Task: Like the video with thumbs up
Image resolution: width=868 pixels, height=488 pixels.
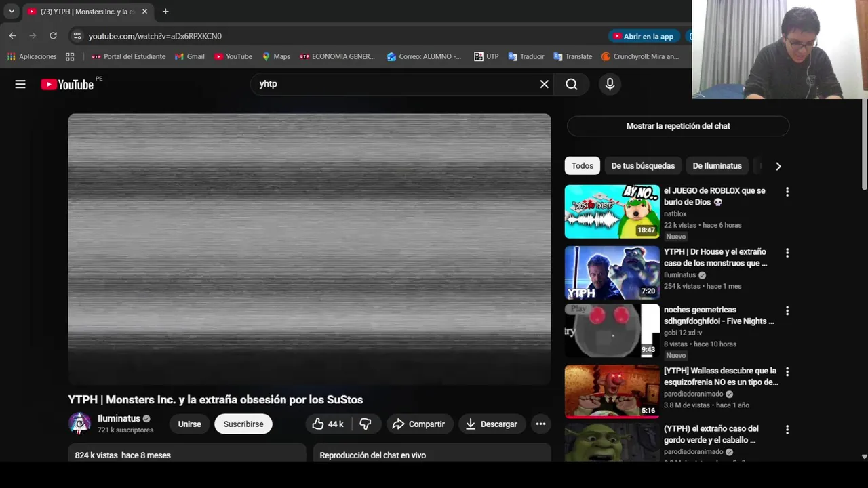Action: (x=328, y=424)
